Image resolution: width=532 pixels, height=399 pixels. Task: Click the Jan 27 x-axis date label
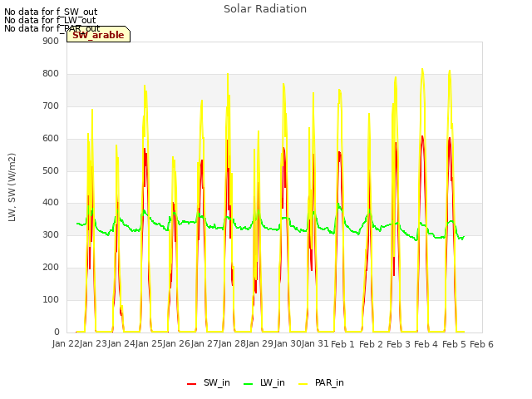coord(204,343)
